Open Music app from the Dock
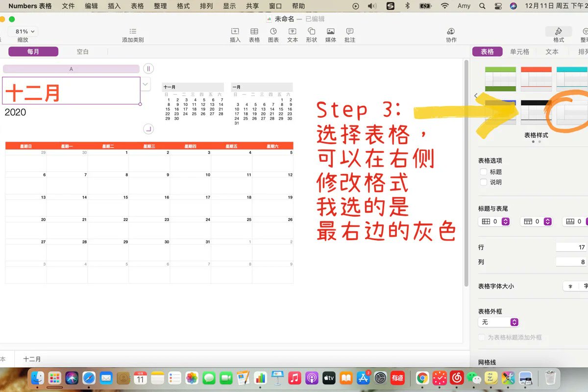Viewport: 588px width, 392px height. (x=294, y=378)
